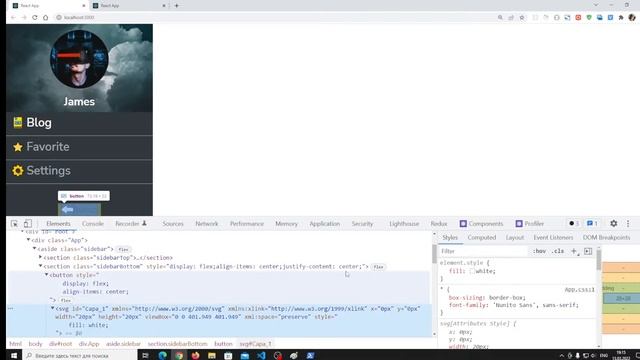Viewport: 640px width, 360px height.
Task: Click the DevTools messages counter icon
Action: 592,224
